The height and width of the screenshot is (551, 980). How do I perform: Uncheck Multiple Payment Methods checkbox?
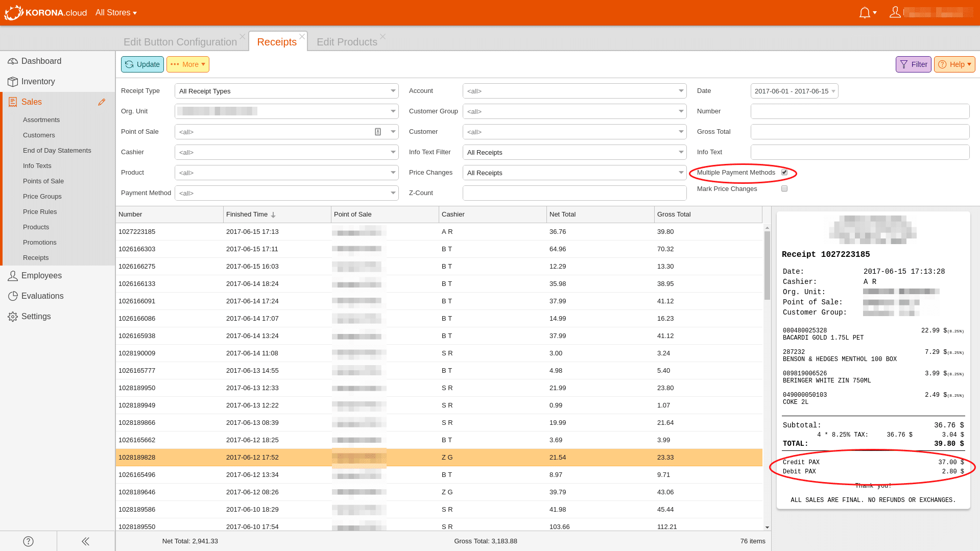click(784, 173)
